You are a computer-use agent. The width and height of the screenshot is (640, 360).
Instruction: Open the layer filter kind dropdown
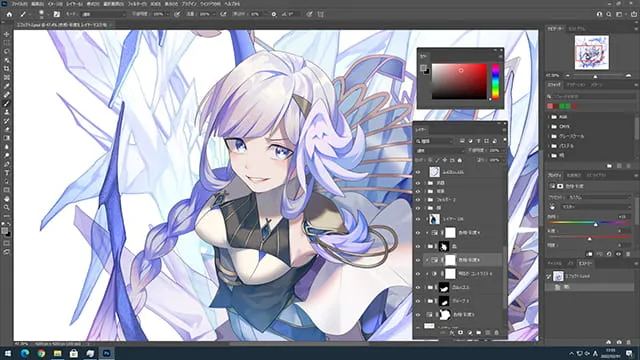click(x=435, y=141)
